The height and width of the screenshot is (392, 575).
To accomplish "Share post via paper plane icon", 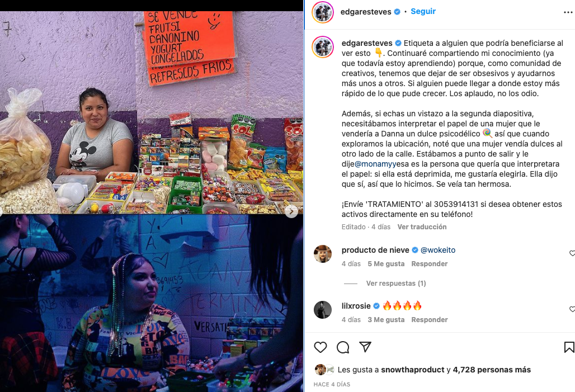I will coord(365,347).
